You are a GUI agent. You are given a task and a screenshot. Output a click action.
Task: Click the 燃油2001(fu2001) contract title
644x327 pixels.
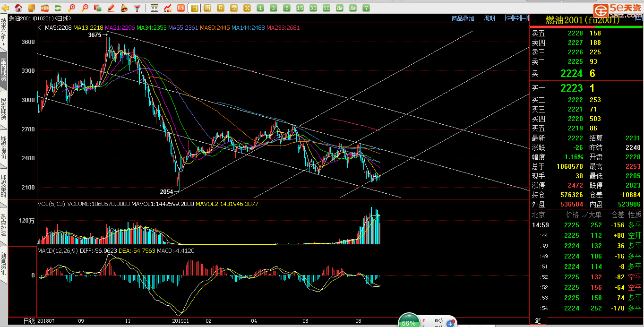583,20
